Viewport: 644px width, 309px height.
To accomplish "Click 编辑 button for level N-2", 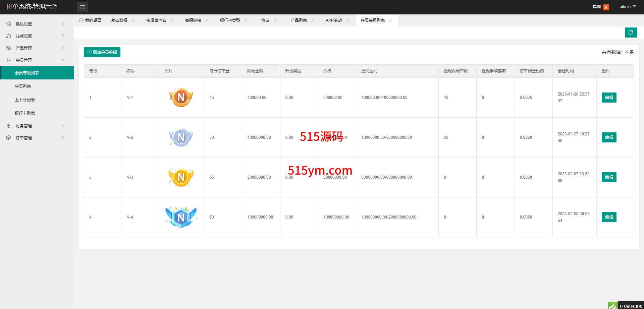I will [609, 137].
